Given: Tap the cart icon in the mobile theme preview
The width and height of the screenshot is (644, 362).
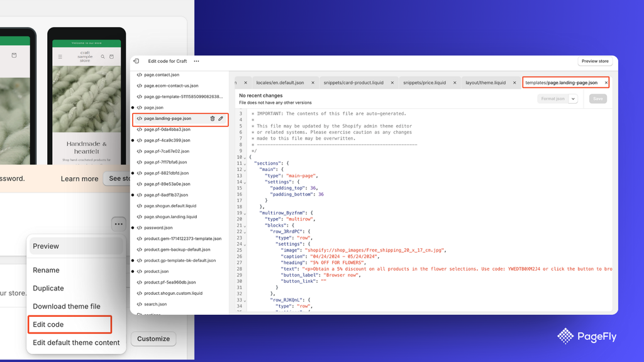Looking at the screenshot, I should [111, 57].
